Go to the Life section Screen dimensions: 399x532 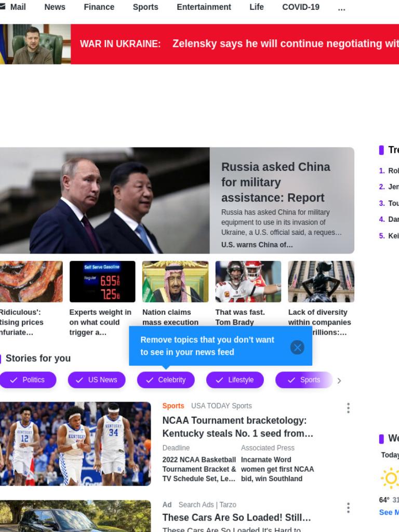click(257, 7)
